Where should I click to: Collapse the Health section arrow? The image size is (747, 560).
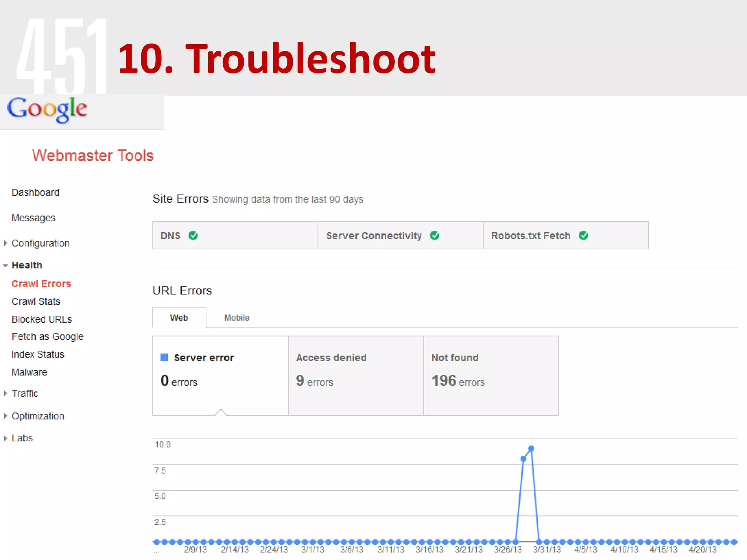[5, 265]
